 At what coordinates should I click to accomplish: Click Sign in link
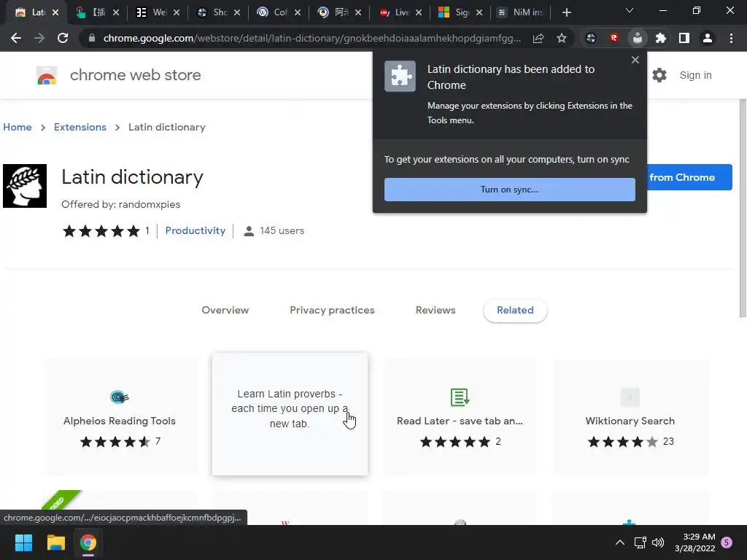[695, 75]
